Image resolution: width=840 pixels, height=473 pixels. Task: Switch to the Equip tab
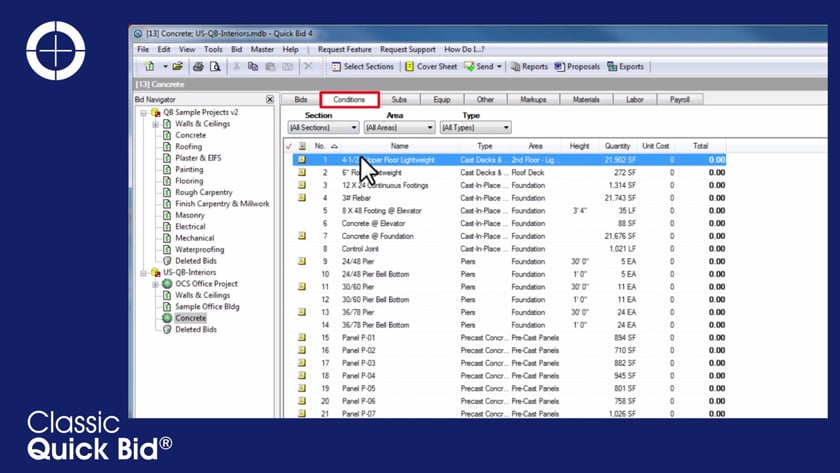[x=442, y=100]
